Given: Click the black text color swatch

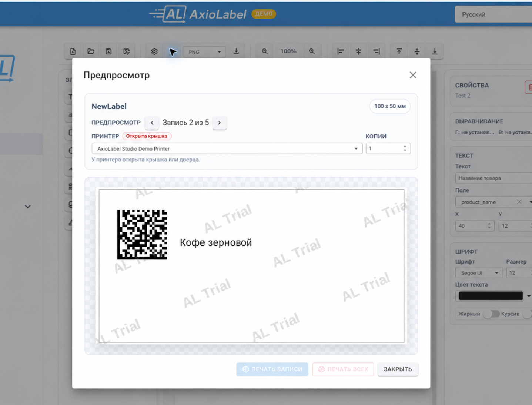Looking at the screenshot, I should [491, 296].
